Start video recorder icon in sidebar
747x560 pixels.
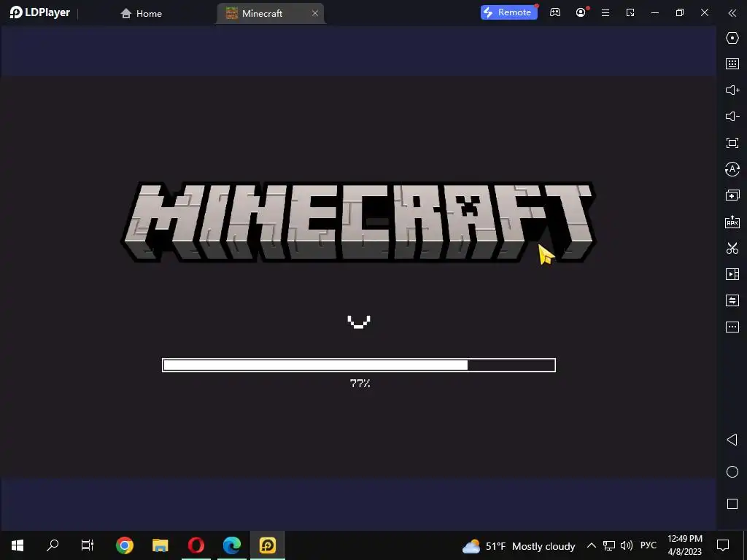(x=732, y=274)
